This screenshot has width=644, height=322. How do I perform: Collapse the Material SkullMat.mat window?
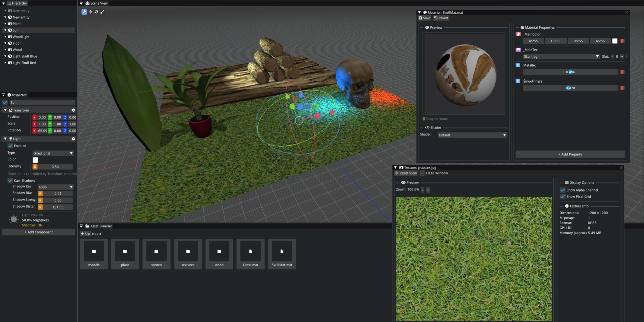click(420, 12)
